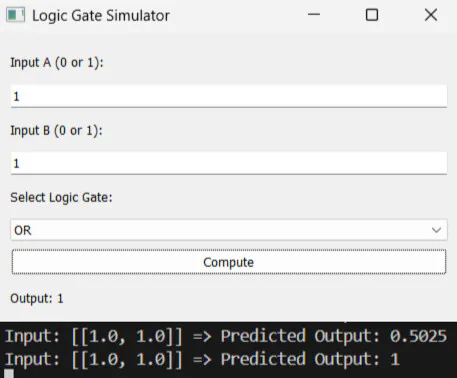Close the Logic Gate Simulator window
The image size is (457, 378).
(431, 15)
